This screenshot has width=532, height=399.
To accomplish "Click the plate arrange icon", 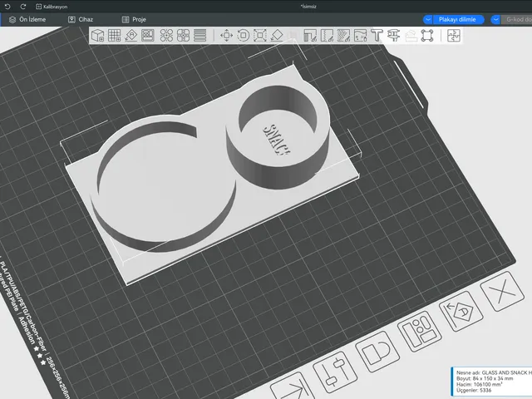I will pyautogui.click(x=419, y=331).
